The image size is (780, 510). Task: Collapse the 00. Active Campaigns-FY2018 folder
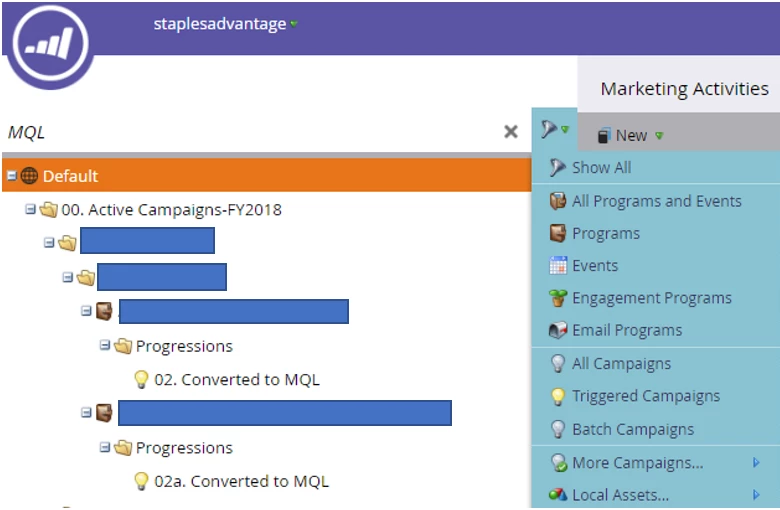click(30, 209)
